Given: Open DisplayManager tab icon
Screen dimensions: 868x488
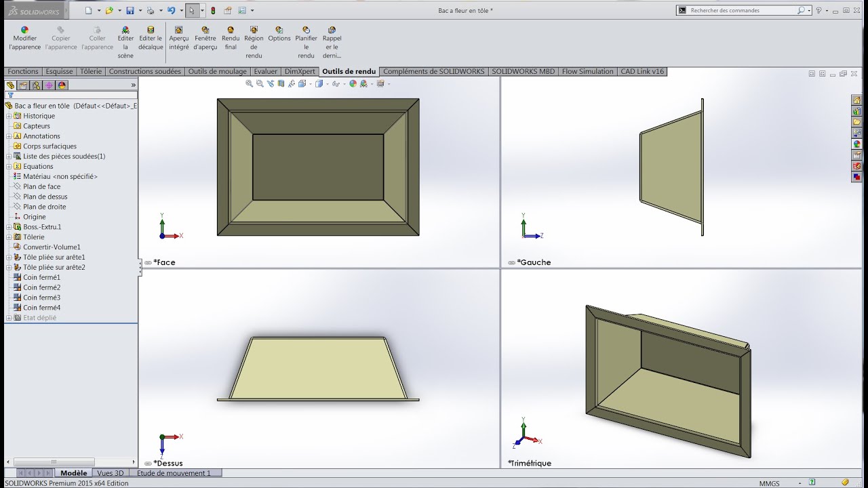Looking at the screenshot, I should (62, 85).
